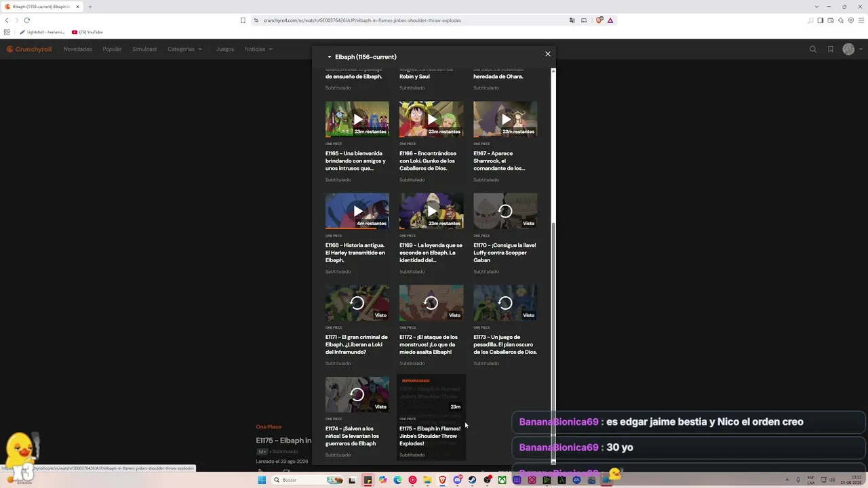This screenshot has height=488, width=868.
Task: Replay watched episode E1170
Action: [x=505, y=211]
